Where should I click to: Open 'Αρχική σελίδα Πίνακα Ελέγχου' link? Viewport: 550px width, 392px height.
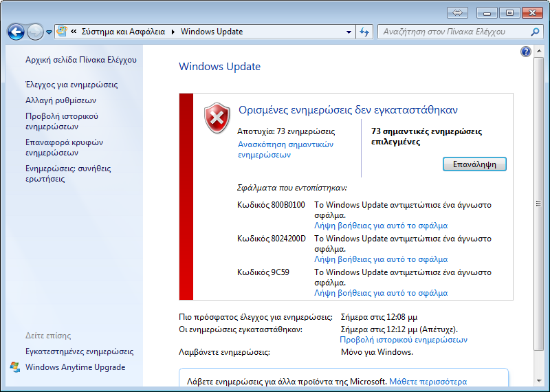(x=81, y=60)
